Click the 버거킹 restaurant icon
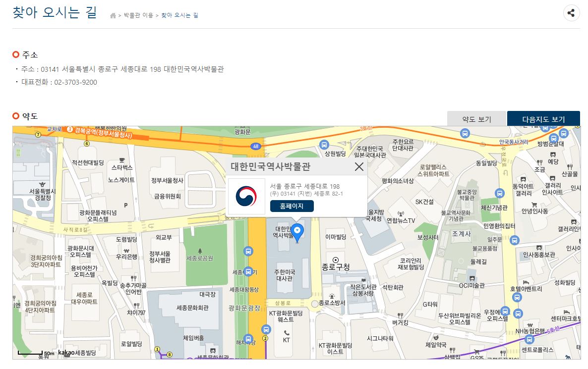Image resolution: width=588 pixels, height=369 pixels. point(401,316)
